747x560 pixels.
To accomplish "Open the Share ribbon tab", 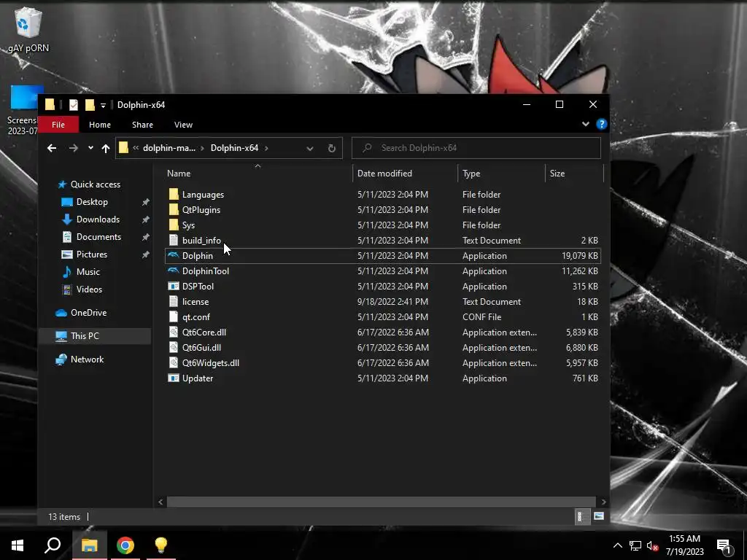I will (x=142, y=125).
